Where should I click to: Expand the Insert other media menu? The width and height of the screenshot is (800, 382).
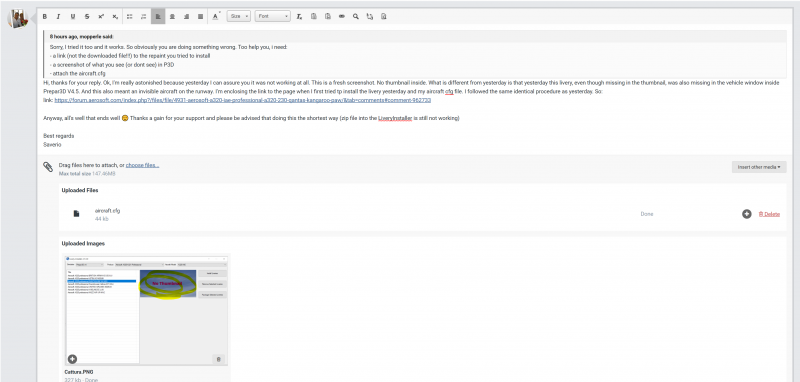759,167
